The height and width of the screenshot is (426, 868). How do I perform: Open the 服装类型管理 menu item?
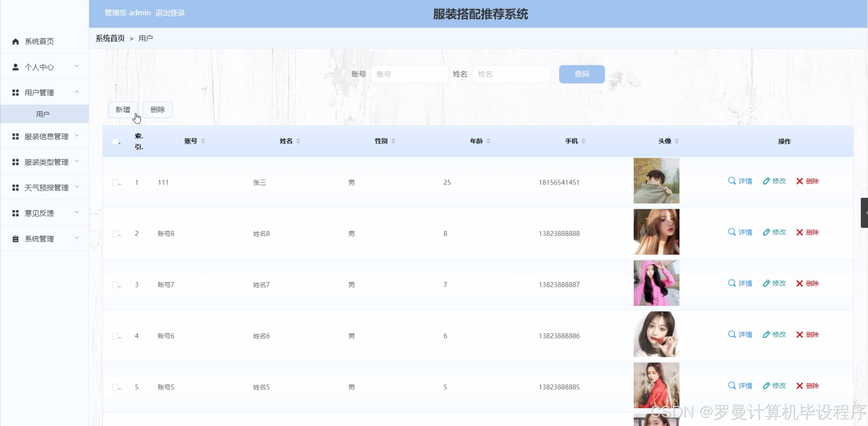click(46, 162)
